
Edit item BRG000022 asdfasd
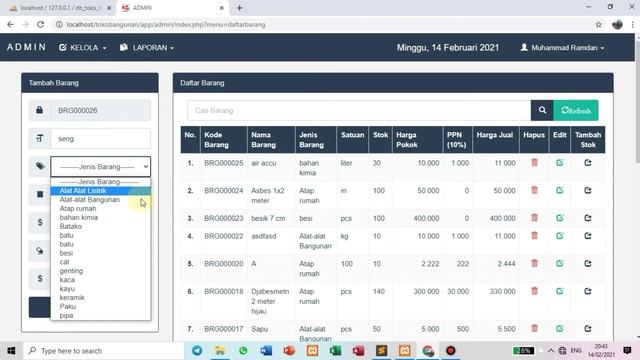pos(560,236)
